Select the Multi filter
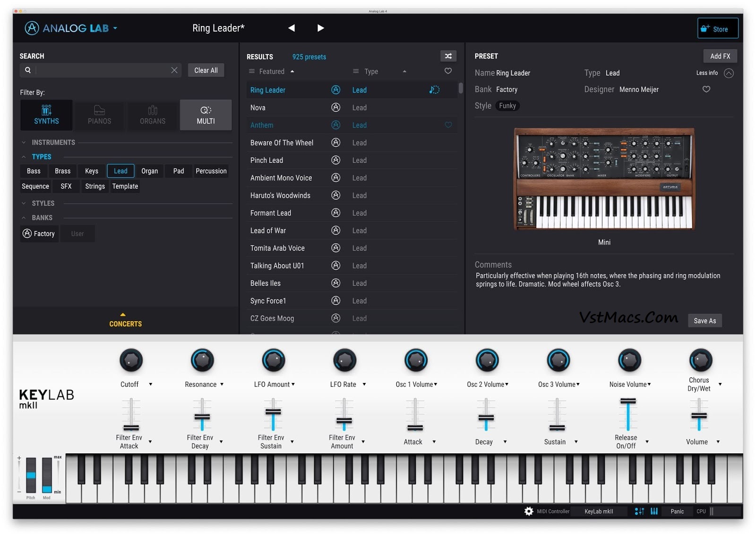Screen dimensions: 756x536 tap(206, 115)
